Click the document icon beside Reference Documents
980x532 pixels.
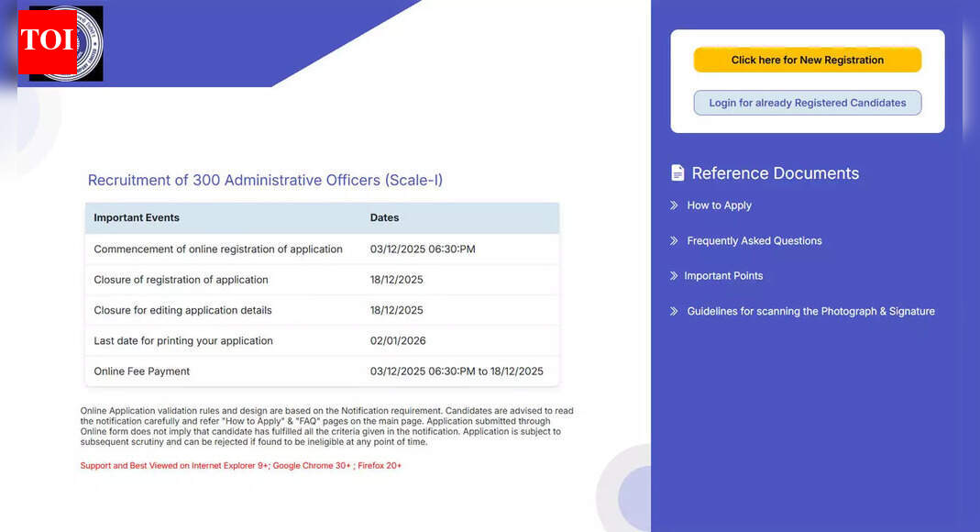click(x=677, y=172)
